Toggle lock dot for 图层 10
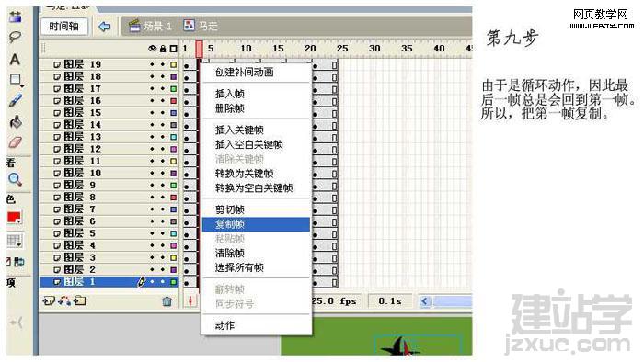The height and width of the screenshot is (362, 644). [163, 174]
